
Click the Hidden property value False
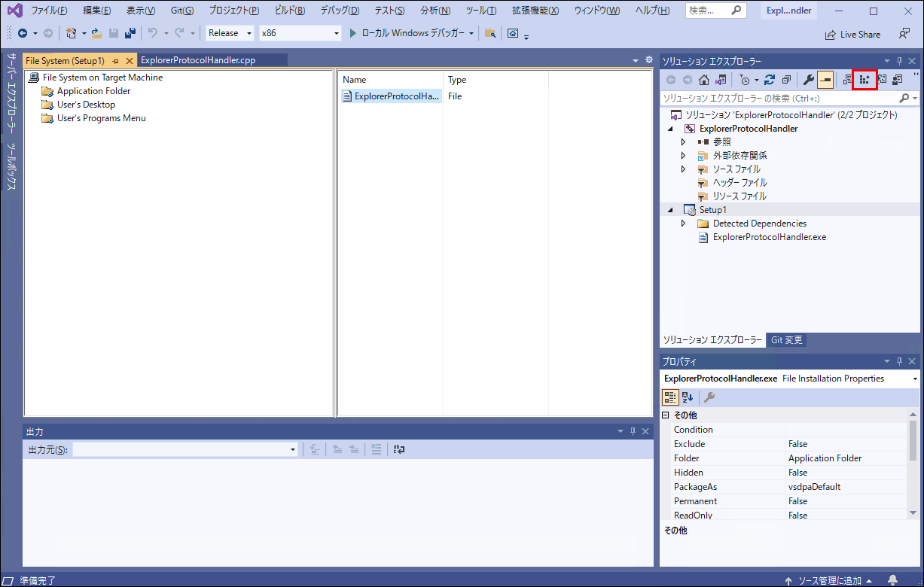pyautogui.click(x=846, y=473)
